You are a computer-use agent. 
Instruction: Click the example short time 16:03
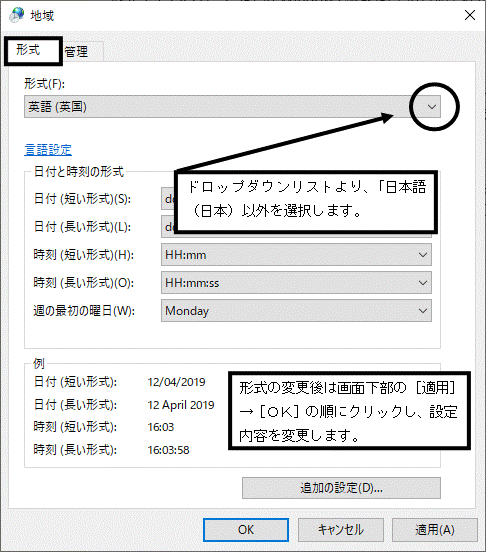click(161, 427)
